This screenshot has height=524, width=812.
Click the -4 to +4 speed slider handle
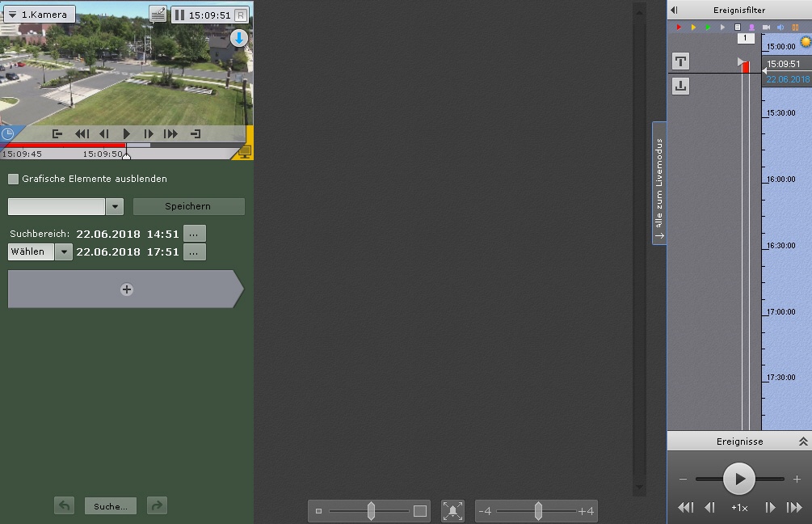538,510
